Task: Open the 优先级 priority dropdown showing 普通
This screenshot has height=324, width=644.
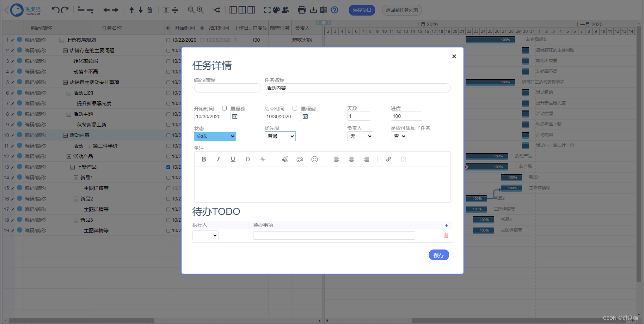Action: point(280,136)
